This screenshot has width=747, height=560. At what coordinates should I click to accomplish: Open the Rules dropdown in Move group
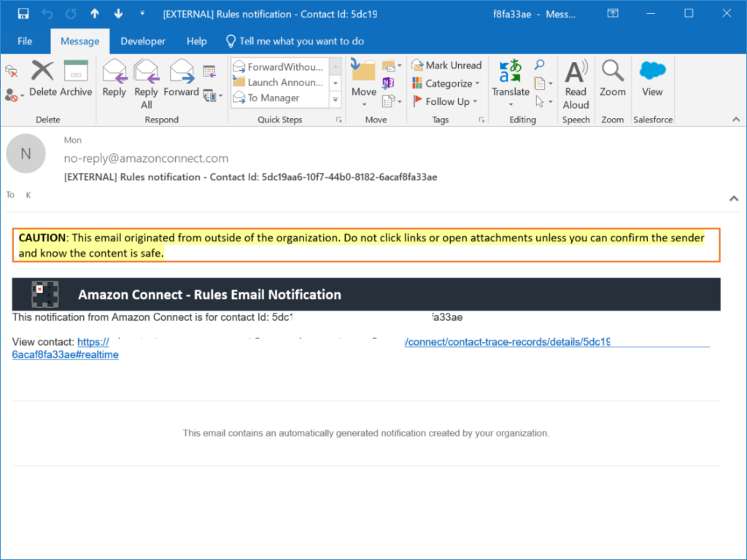pos(392,65)
